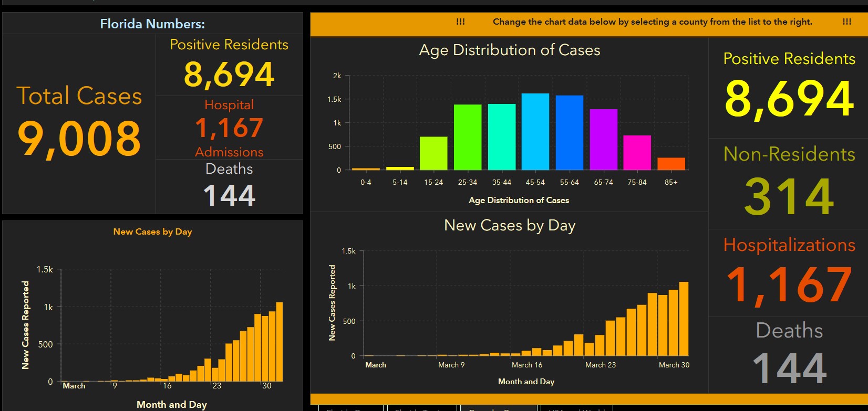868x411 pixels.
Task: Click the yellow 8,694 in right sidebar
Action: pos(789,99)
